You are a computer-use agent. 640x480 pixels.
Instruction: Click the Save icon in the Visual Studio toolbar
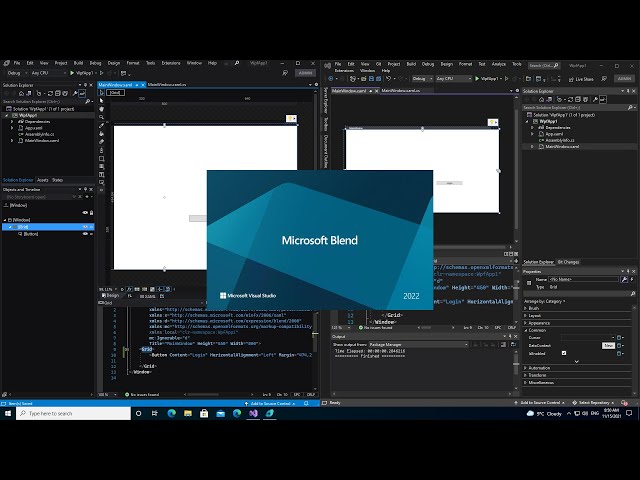[x=371, y=78]
